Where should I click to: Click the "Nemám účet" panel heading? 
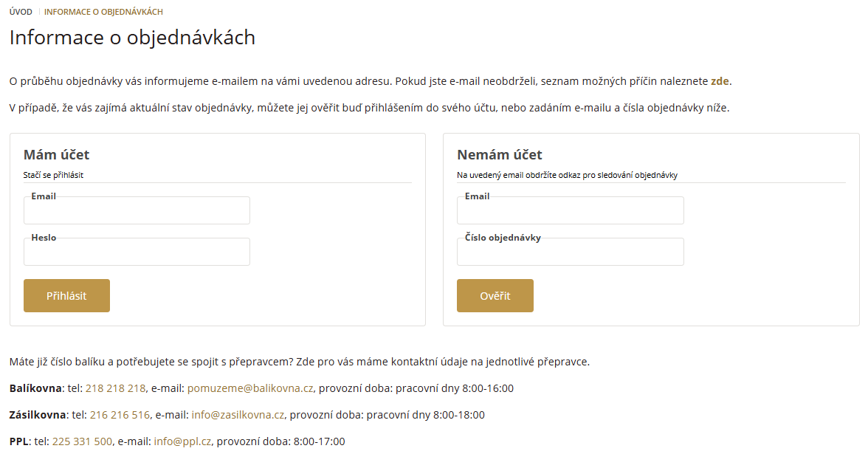[x=499, y=154]
